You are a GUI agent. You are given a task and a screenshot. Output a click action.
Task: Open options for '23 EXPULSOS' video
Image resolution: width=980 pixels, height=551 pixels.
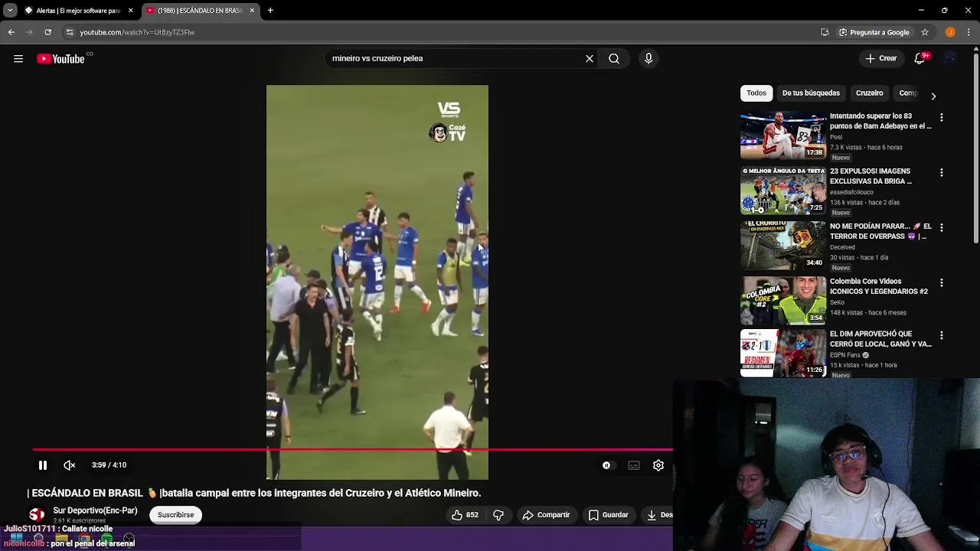coord(942,173)
